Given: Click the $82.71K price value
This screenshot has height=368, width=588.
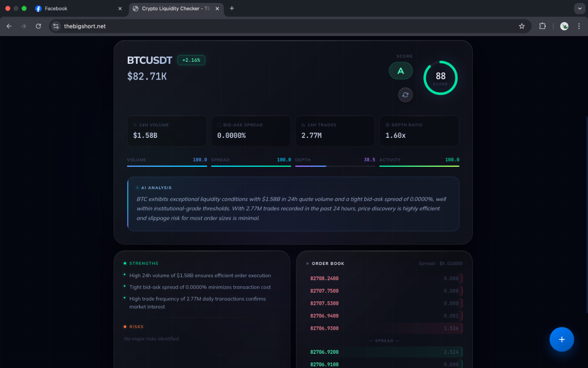Looking at the screenshot, I should [147, 76].
